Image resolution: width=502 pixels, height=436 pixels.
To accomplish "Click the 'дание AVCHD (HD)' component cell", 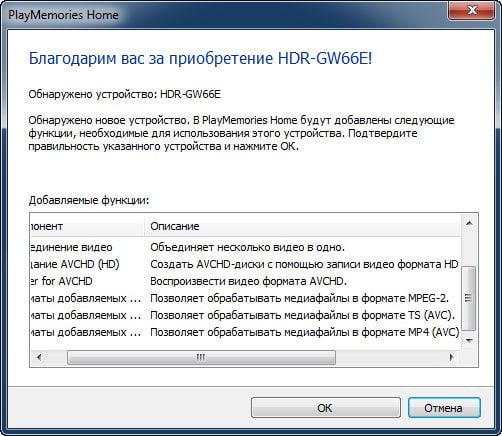I will point(75,264).
